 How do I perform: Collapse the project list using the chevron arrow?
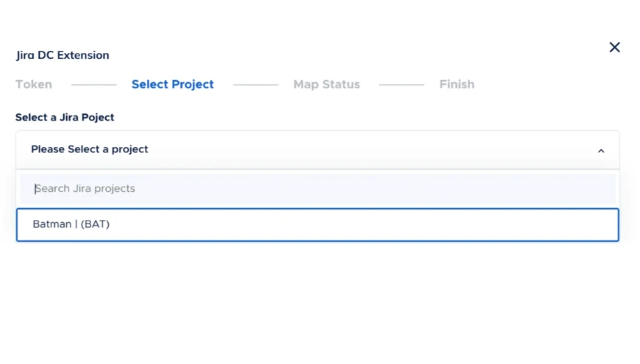[x=601, y=151]
